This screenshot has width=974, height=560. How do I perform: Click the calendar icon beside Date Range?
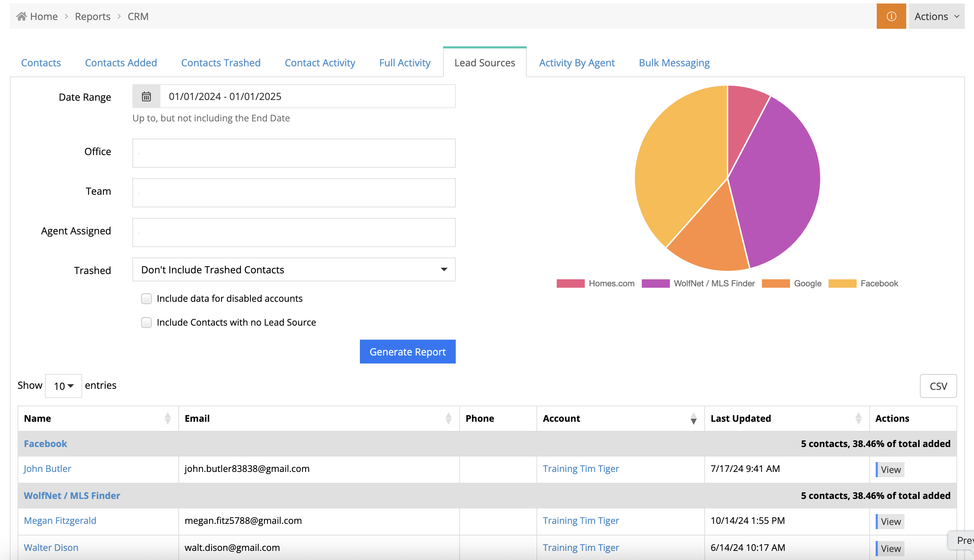click(146, 96)
